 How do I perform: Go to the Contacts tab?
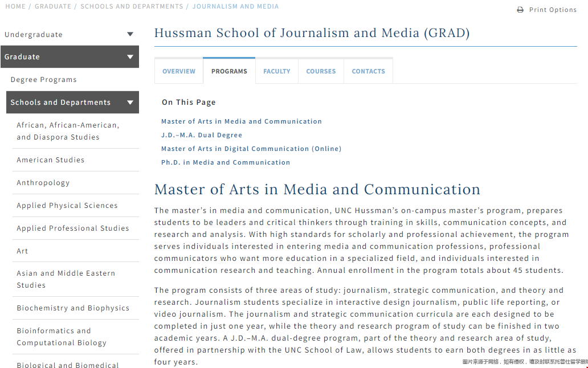point(368,71)
